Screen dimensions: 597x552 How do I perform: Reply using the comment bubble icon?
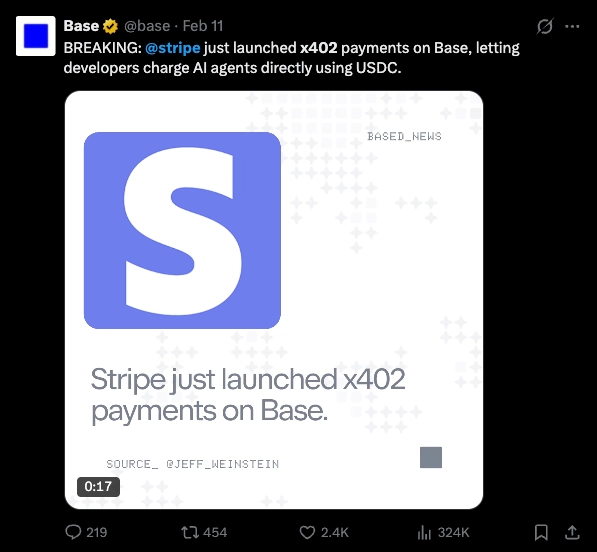[x=73, y=532]
